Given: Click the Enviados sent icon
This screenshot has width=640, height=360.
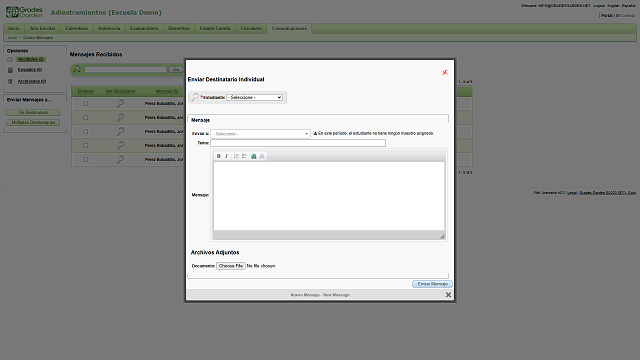Looking at the screenshot, I should (x=10, y=70).
